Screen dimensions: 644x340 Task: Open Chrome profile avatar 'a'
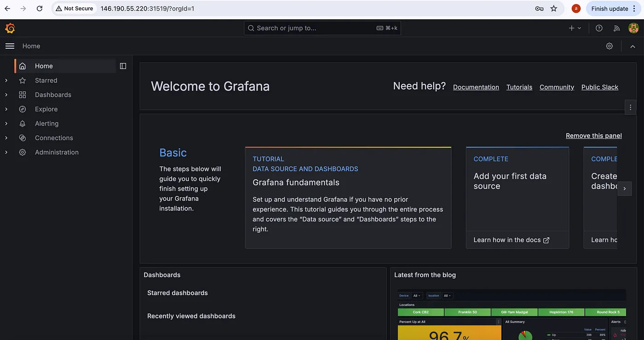tap(576, 8)
